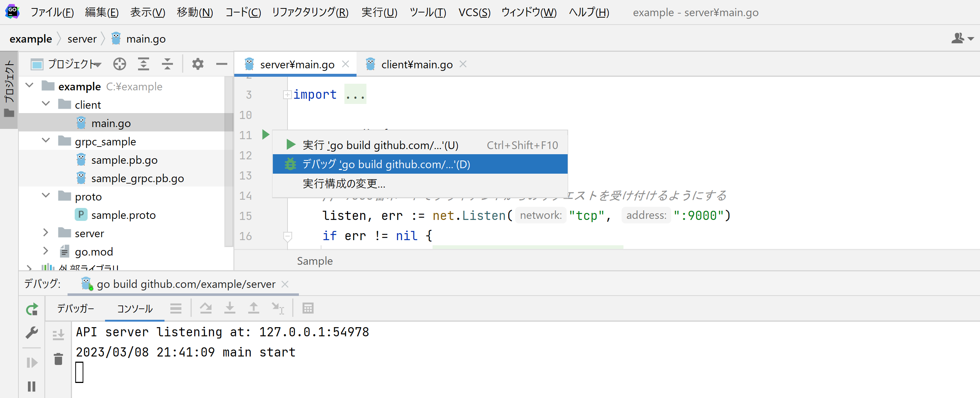Click the collapse all icon in project panel
This screenshot has width=980, height=398.
[167, 64]
